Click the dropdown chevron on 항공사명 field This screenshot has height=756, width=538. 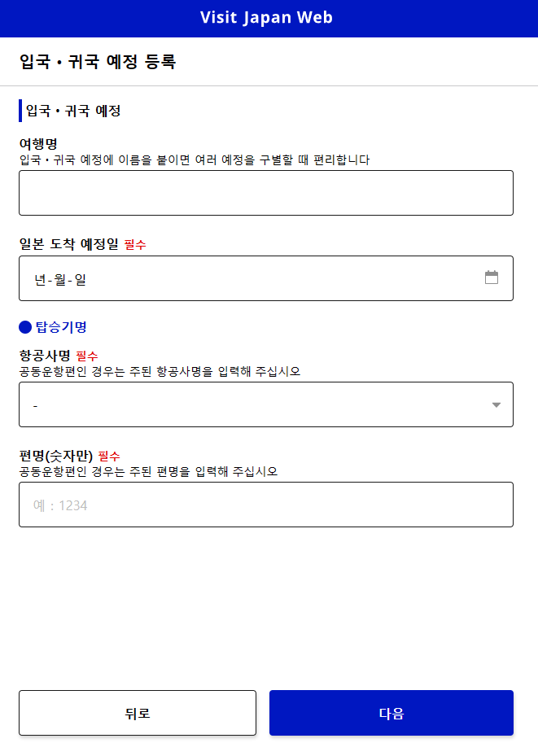pyautogui.click(x=495, y=404)
